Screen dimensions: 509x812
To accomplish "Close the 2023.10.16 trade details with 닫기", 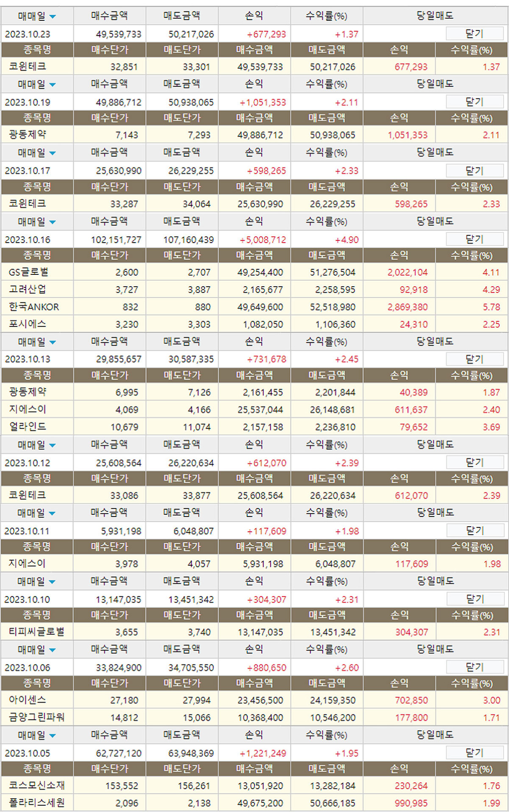I will tap(474, 240).
